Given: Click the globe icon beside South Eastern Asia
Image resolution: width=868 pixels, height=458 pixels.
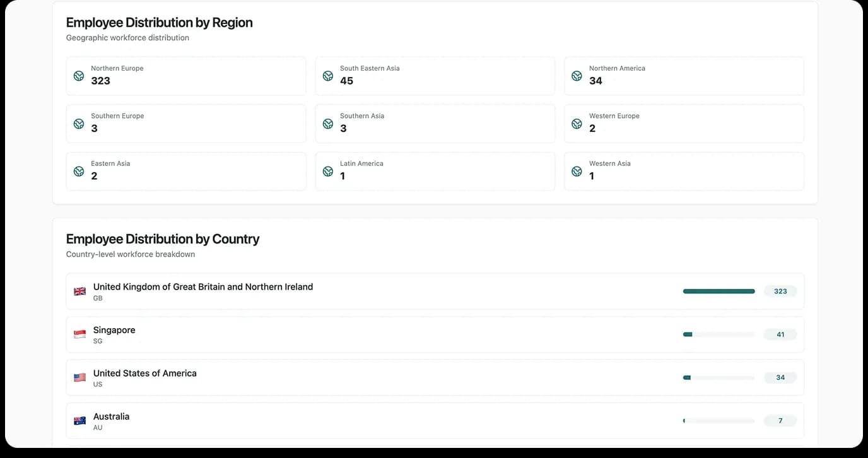Looking at the screenshot, I should [328, 76].
